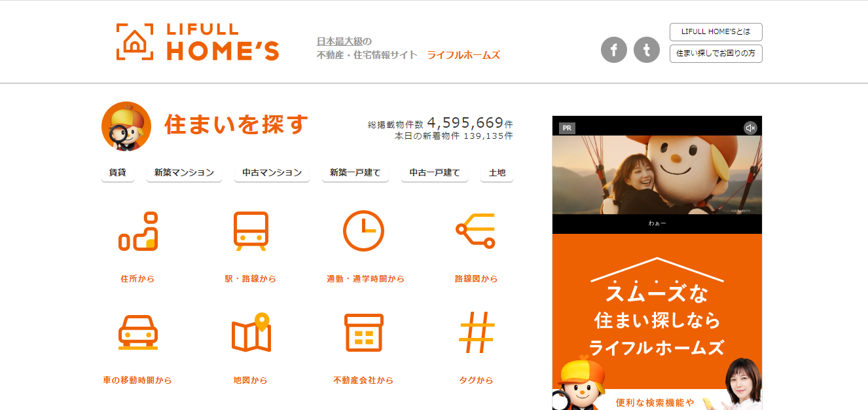
Task: Search by address icon (住所から)
Action: 137,233
